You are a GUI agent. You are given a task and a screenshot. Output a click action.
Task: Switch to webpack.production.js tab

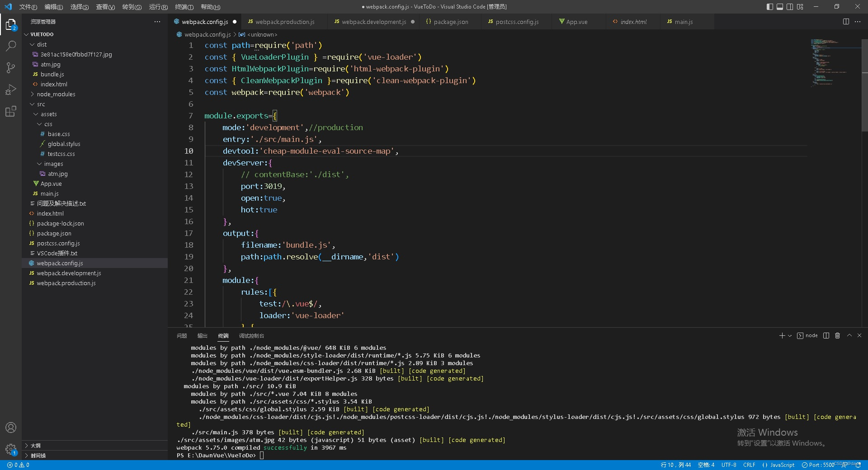(x=285, y=22)
